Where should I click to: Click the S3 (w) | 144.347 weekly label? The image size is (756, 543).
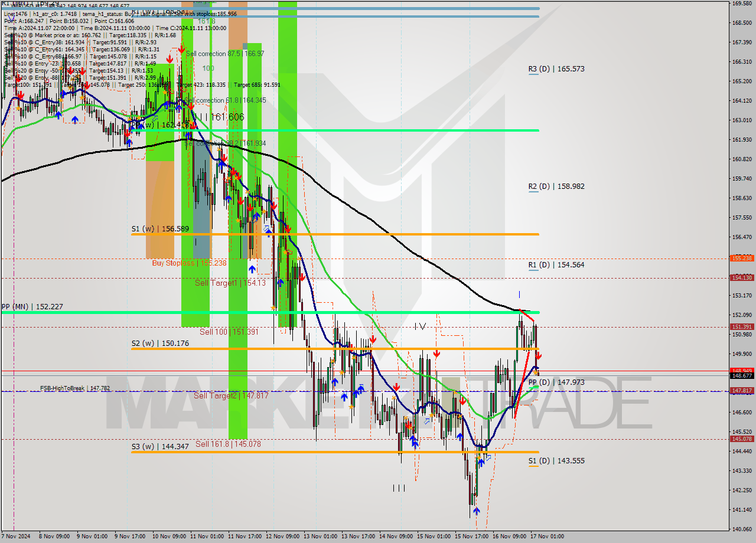[160, 447]
